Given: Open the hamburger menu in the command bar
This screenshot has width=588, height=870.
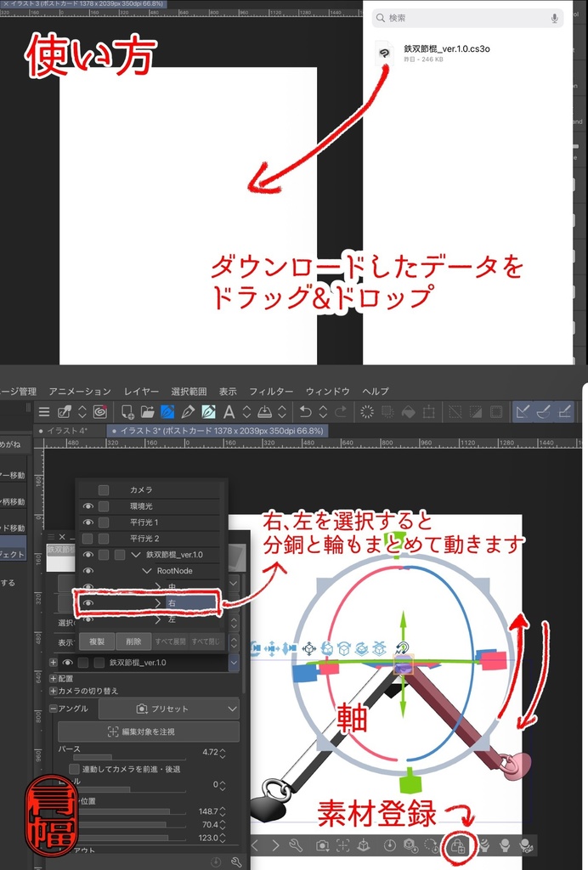Looking at the screenshot, I should pyautogui.click(x=44, y=412).
